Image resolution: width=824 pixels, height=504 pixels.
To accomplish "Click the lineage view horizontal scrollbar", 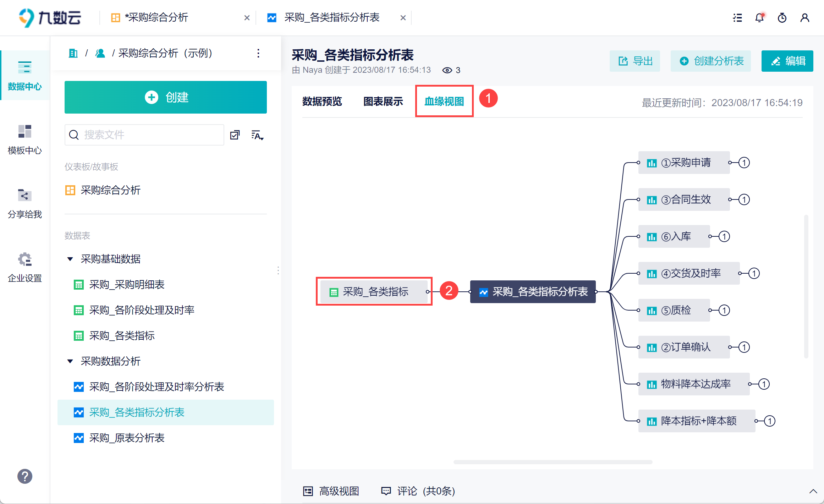I will click(553, 462).
